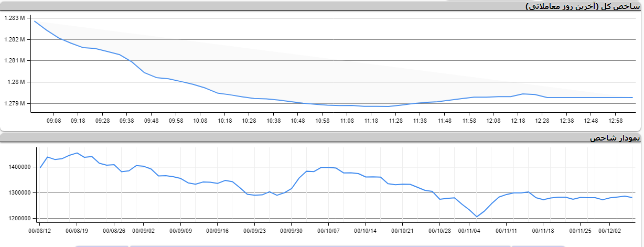Image resolution: width=644 pixels, height=247 pixels.
Task: Select the 00/09/23 date on lower chart
Action: tap(254, 230)
